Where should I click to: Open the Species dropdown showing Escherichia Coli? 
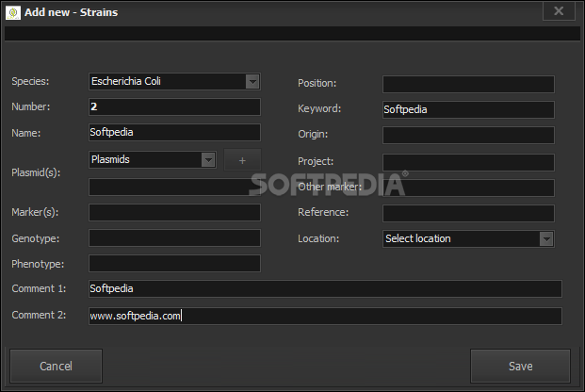[x=174, y=81]
